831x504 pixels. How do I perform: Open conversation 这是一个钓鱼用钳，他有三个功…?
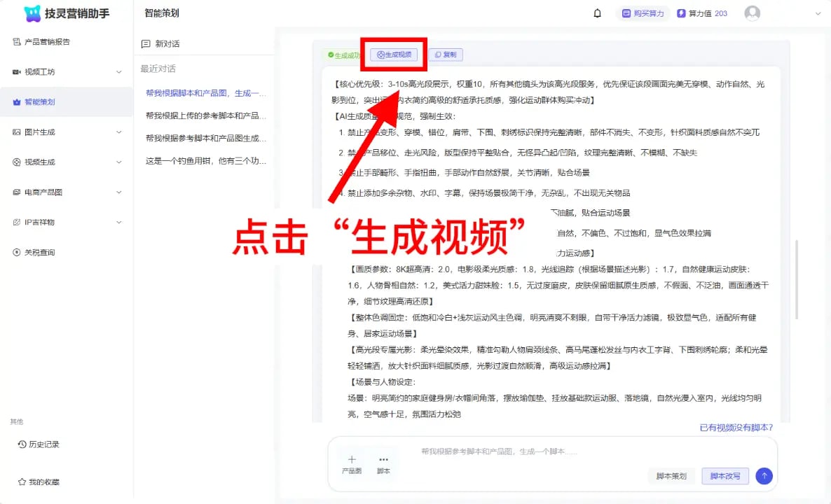[x=205, y=161]
